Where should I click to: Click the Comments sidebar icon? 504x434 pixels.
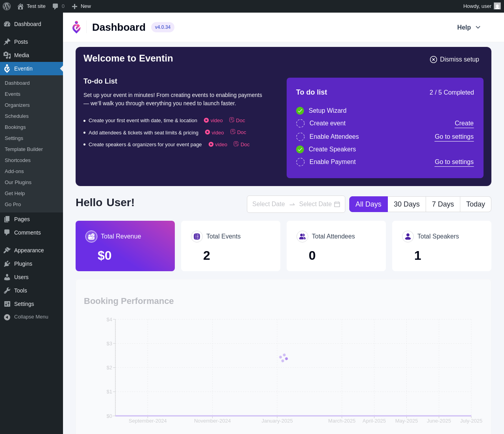tap(7, 233)
